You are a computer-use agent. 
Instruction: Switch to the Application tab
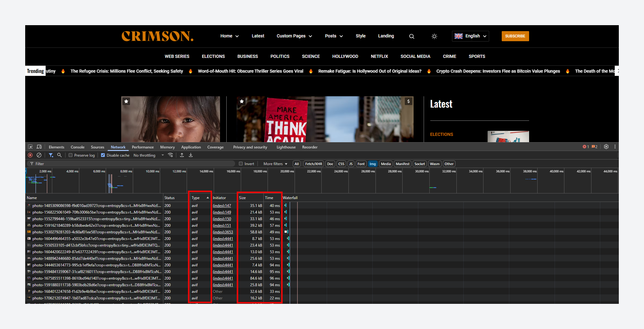coord(191,147)
